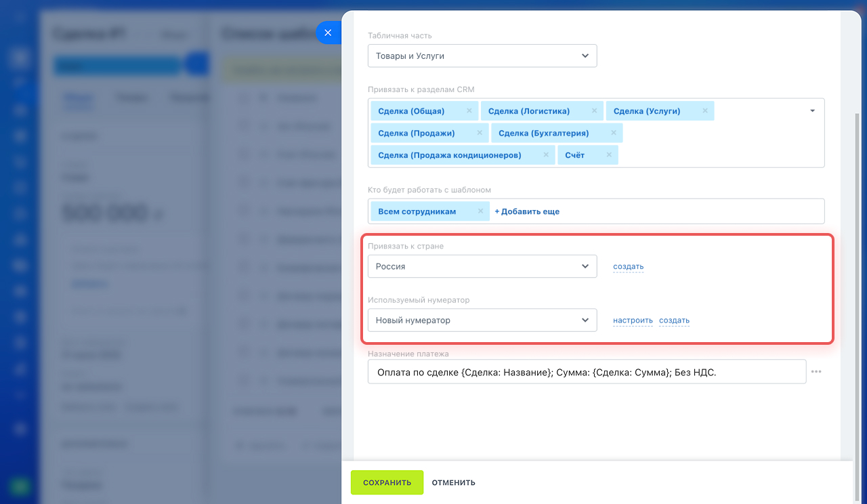Screen dimensions: 867x504
Task: Close the template settings slider panel
Action: pyautogui.click(x=328, y=33)
